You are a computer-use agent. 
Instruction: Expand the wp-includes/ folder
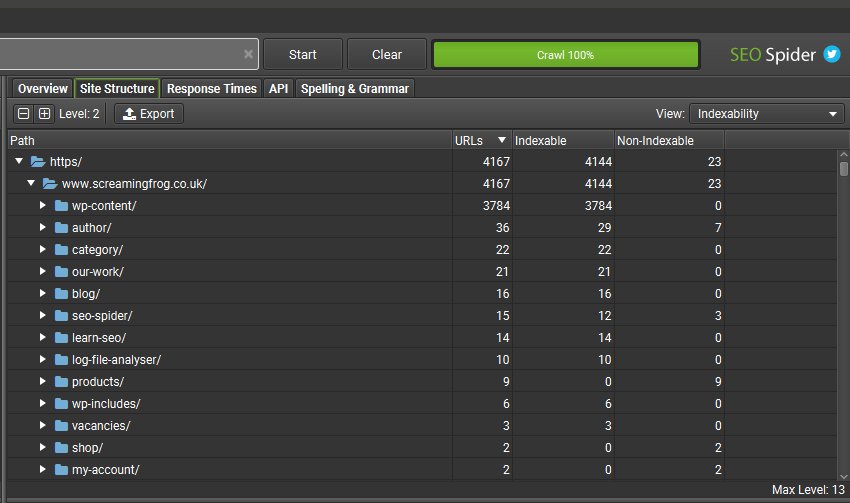click(x=42, y=403)
